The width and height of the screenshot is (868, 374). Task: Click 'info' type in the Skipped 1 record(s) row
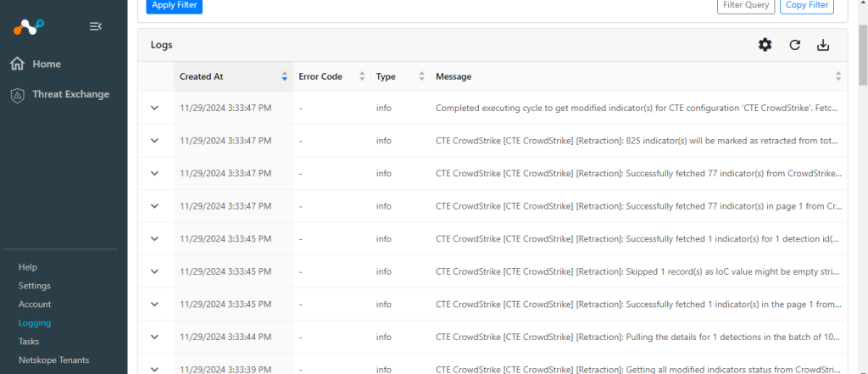[x=384, y=271]
